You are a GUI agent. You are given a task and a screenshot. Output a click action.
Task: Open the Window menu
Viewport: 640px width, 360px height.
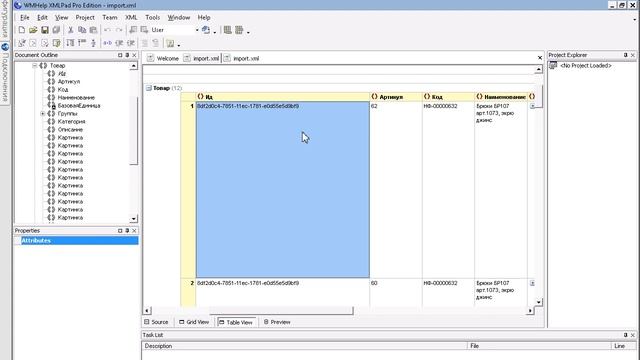179,18
